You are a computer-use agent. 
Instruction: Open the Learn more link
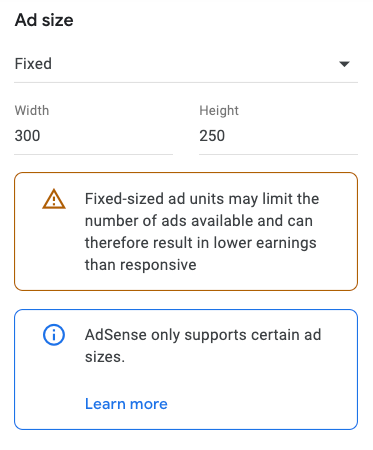coord(126,404)
